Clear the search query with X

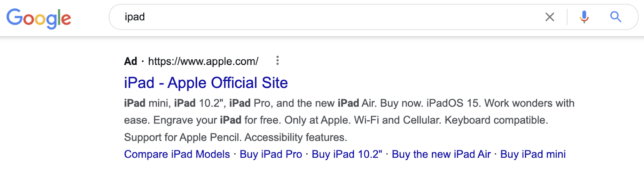click(x=549, y=17)
